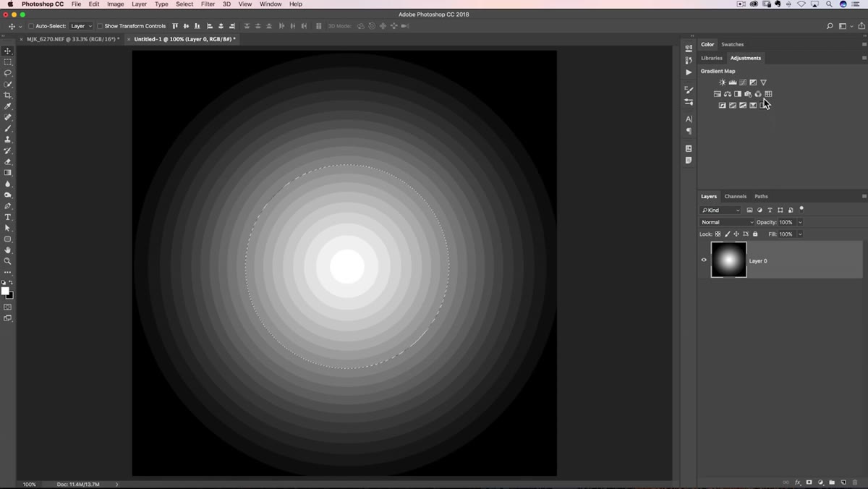Screen dimensions: 868x489
Task: Select the Horizontal Type tool
Action: point(8,217)
